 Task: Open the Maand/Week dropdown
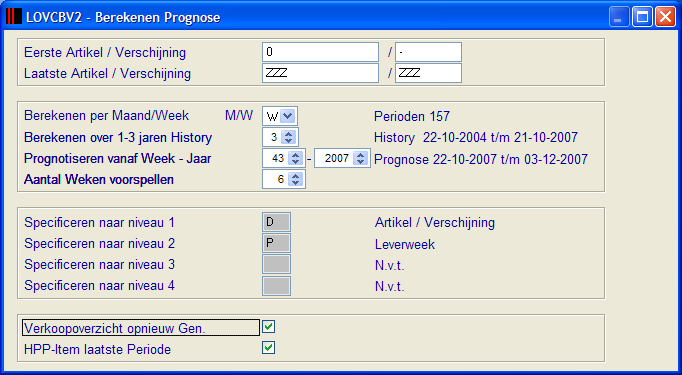coord(288,116)
